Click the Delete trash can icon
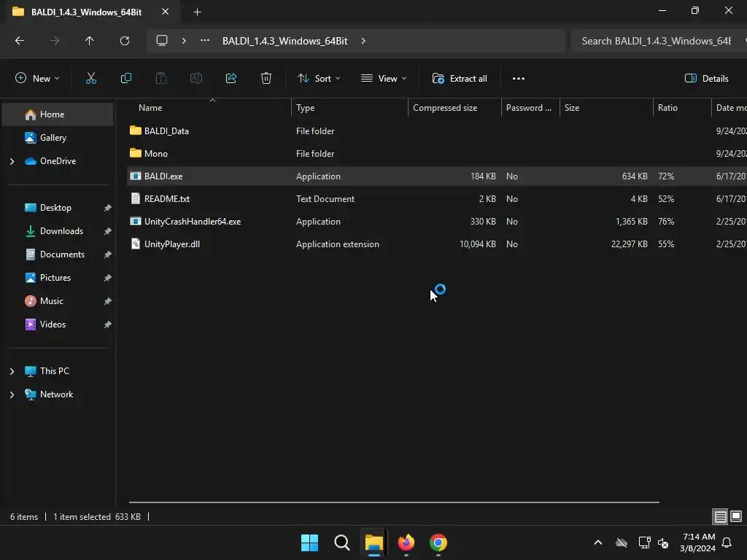 [266, 79]
